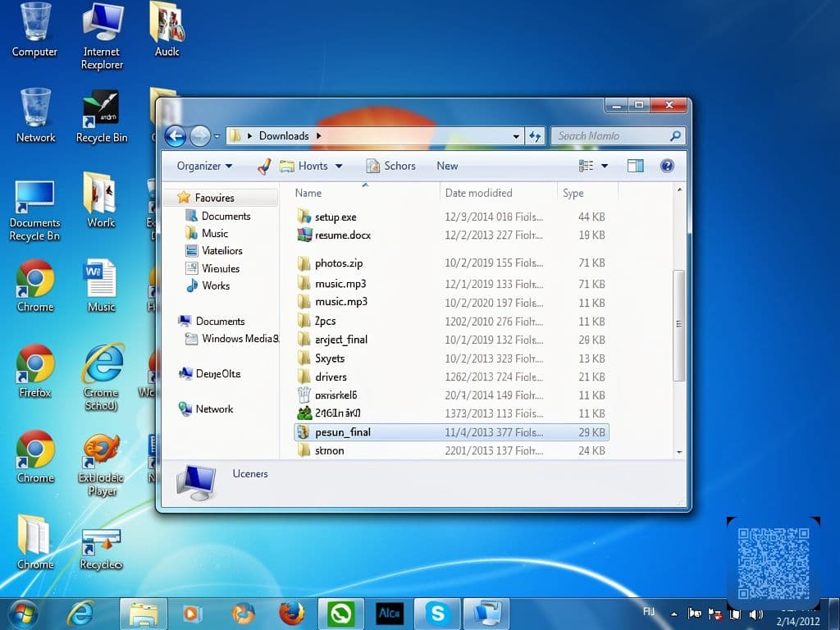Open Internet Explorer from the taskbar

(80, 614)
